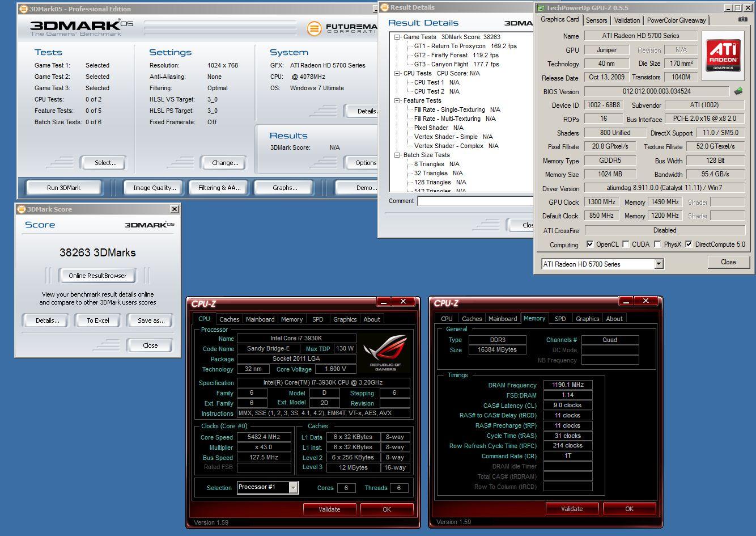Screen dimensions: 756x536
Task: Click the 3DMark Score window title icon
Action: coord(22,209)
